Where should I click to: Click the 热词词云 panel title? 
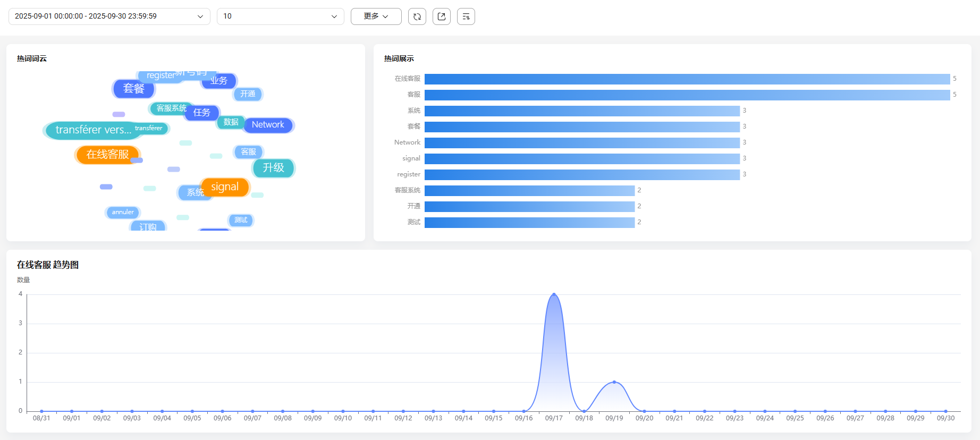32,59
